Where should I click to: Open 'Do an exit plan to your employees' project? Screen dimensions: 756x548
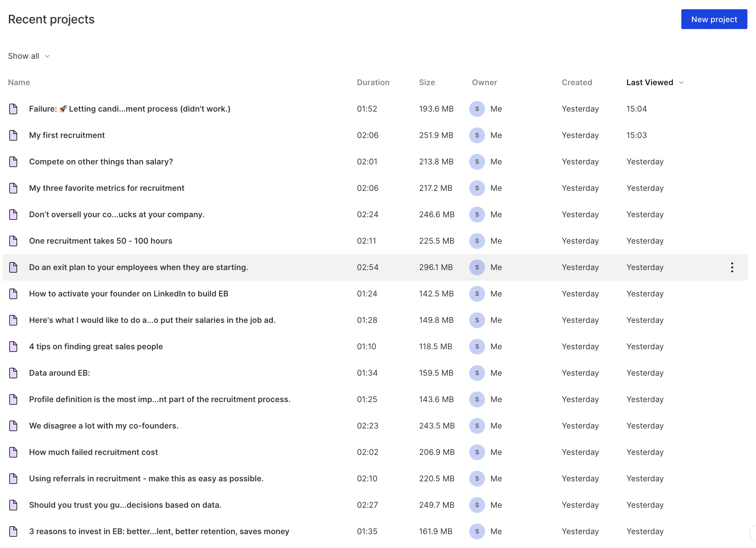pyautogui.click(x=139, y=267)
